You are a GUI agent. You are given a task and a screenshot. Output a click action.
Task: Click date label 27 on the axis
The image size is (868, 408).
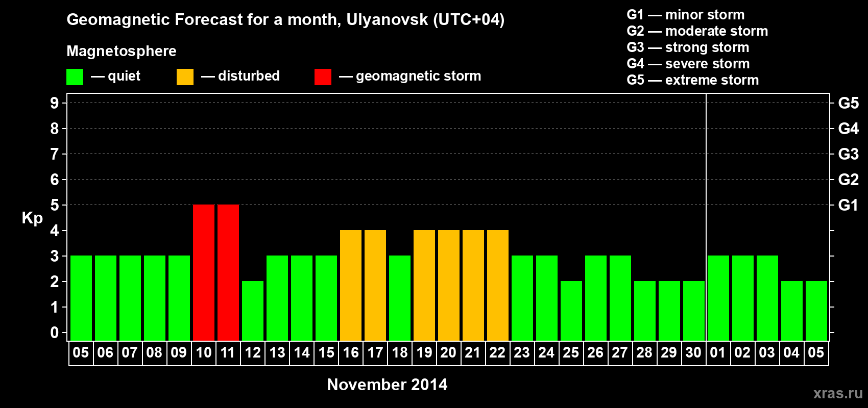(620, 353)
